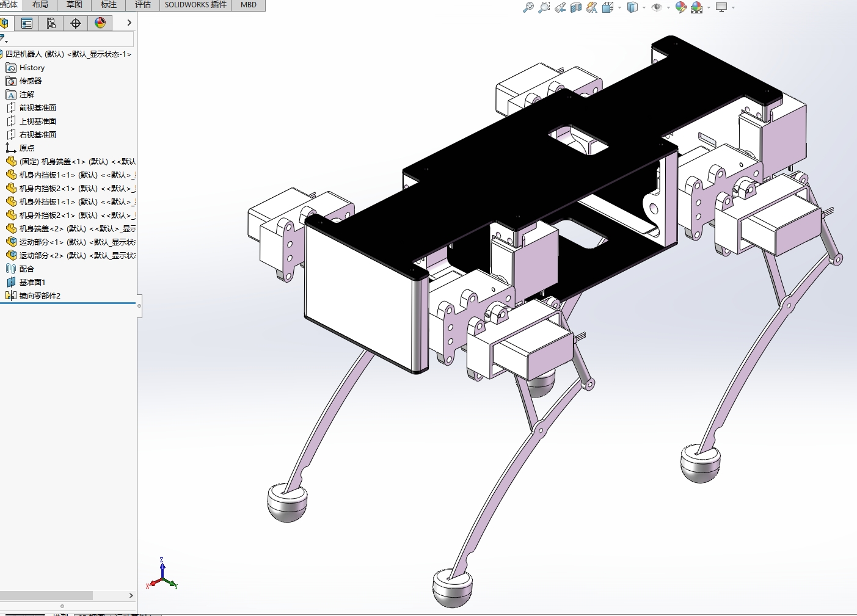Click the Zoom to Fit magnifier icon
Image resolution: width=857 pixels, height=616 pixels.
(x=528, y=7)
